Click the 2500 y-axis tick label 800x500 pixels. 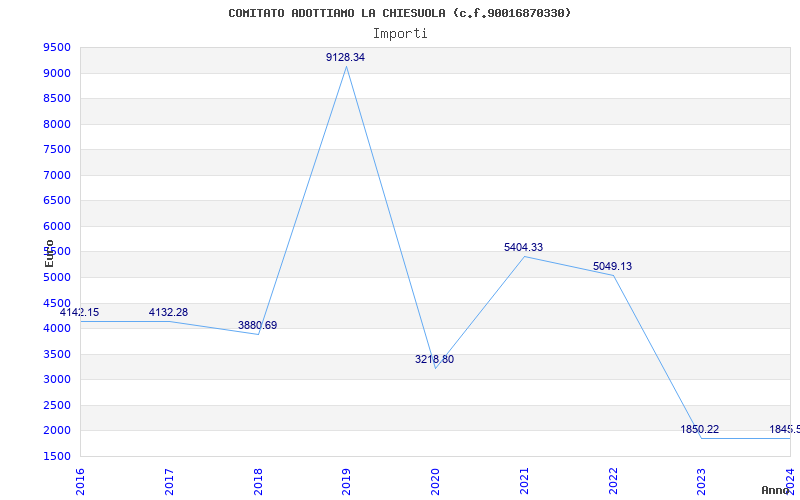coord(57,405)
